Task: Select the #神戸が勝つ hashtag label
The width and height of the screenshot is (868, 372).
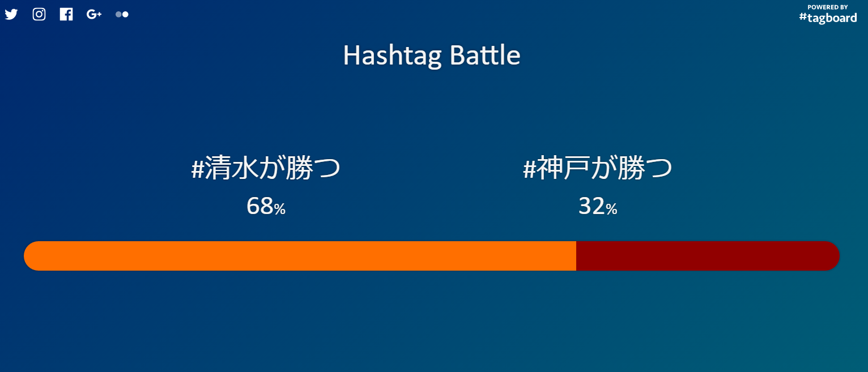Action: (x=597, y=168)
